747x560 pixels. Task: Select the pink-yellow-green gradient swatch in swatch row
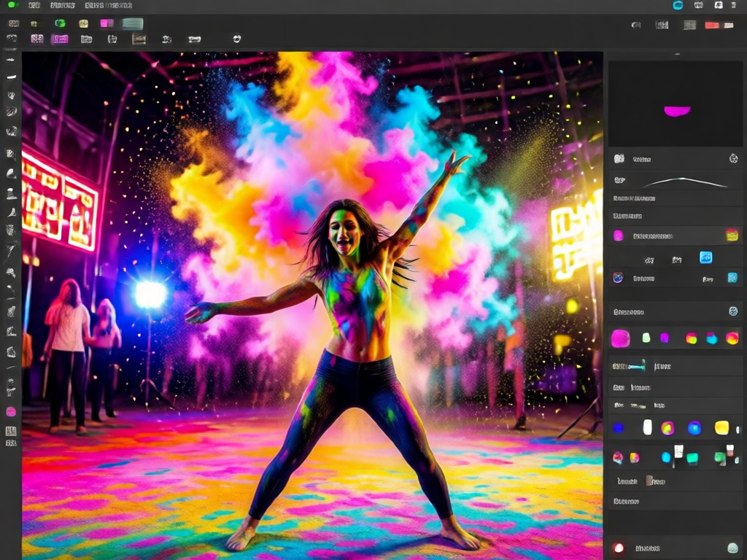(692, 338)
